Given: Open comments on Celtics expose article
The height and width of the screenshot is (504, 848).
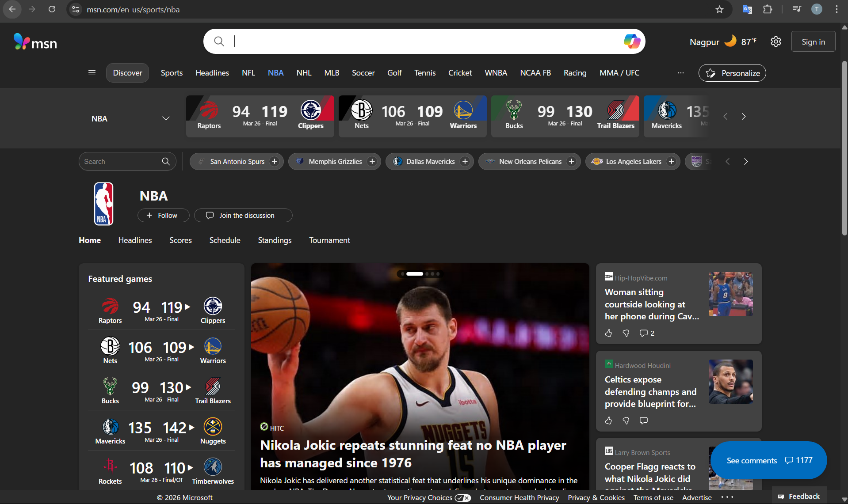Looking at the screenshot, I should (644, 421).
